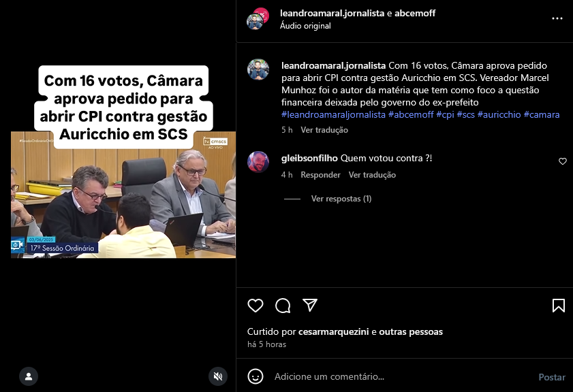Expand Ver respostas (1)

coord(341,199)
